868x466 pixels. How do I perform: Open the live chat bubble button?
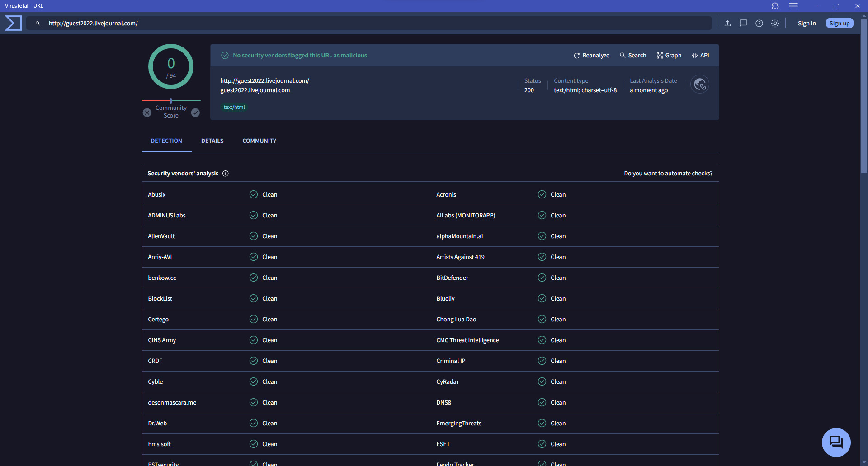[x=836, y=442]
